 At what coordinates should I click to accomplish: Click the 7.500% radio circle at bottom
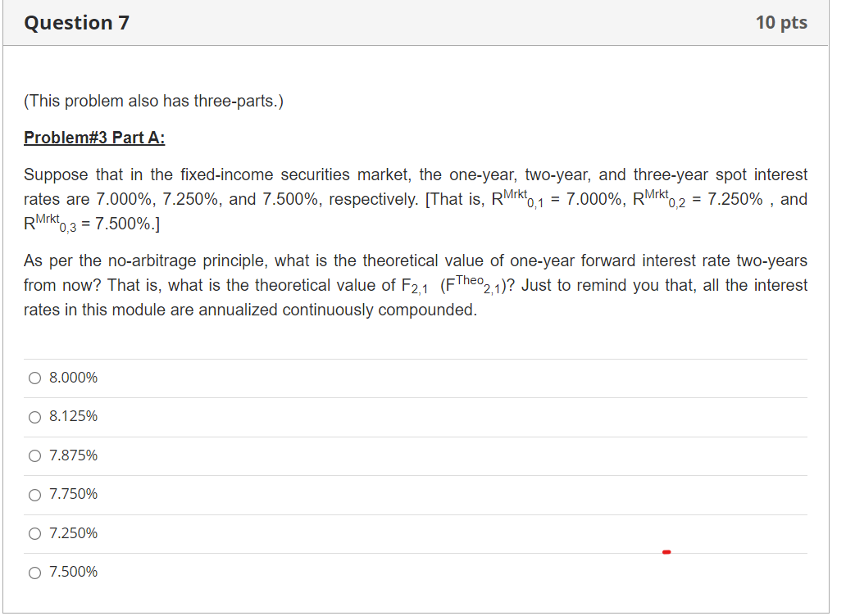point(34,572)
